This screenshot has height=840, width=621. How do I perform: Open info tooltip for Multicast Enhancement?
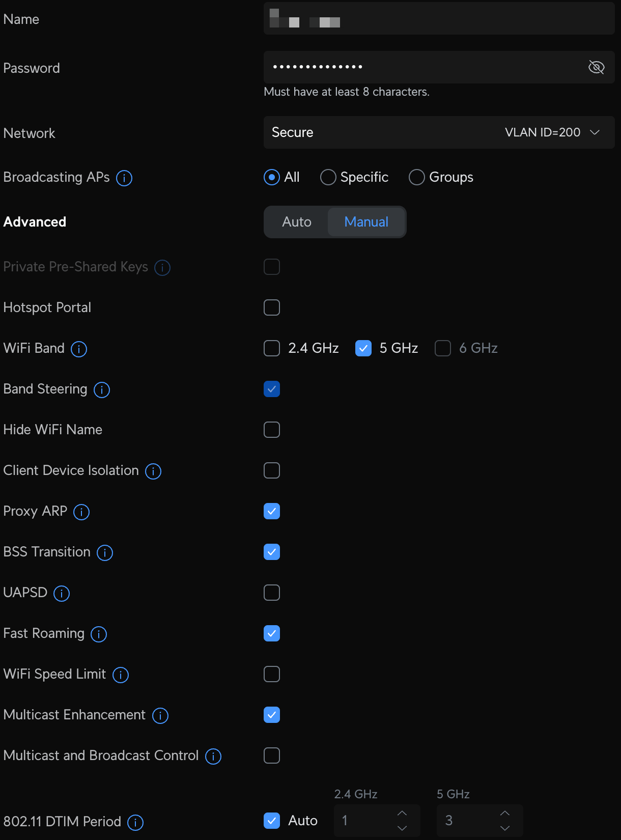click(x=160, y=715)
